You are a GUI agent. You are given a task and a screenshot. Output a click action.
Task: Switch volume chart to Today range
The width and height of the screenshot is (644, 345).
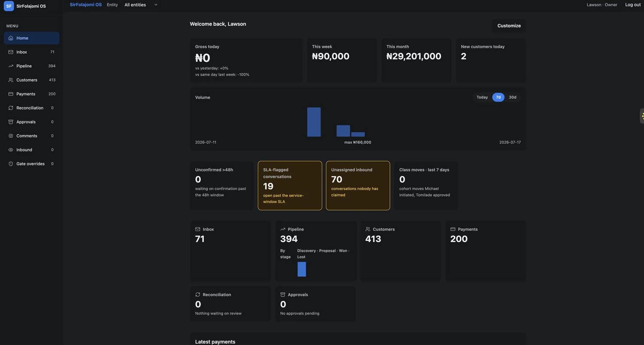click(x=482, y=97)
